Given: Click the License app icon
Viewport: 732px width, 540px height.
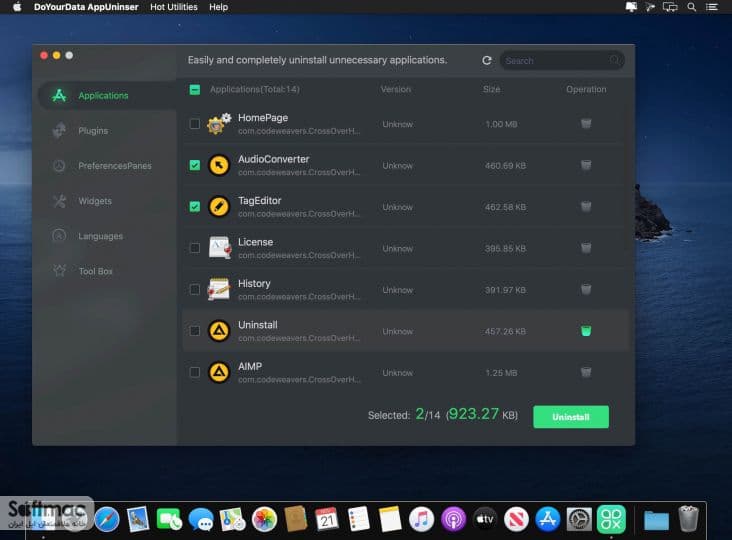Looking at the screenshot, I should [x=219, y=248].
